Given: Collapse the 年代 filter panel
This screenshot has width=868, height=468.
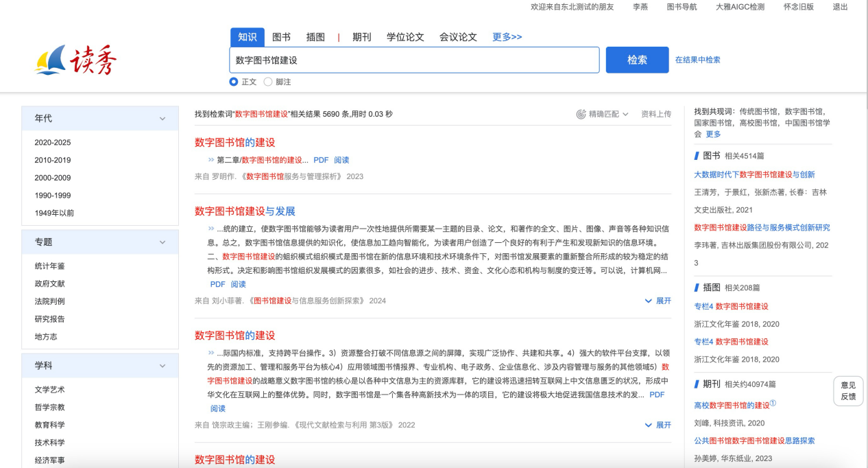Looking at the screenshot, I should 162,119.
